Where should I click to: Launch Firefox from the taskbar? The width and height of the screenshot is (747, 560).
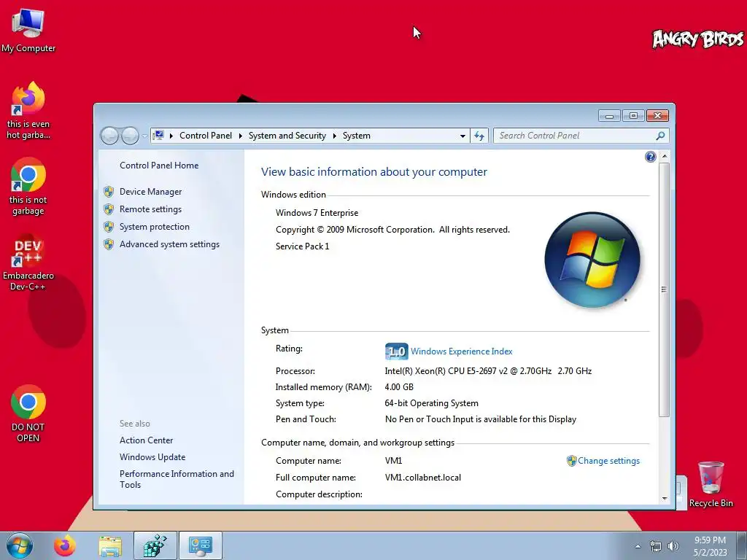point(65,545)
